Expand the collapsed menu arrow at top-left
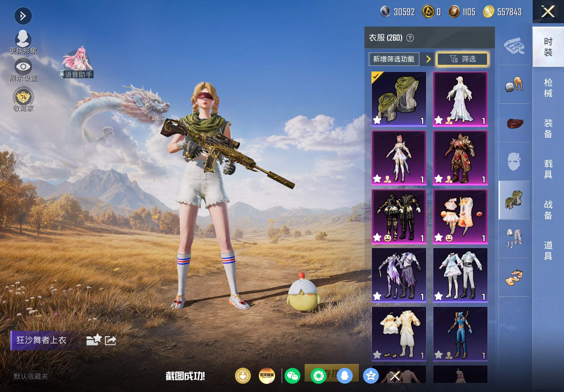This screenshot has height=392, width=564. coord(23,16)
